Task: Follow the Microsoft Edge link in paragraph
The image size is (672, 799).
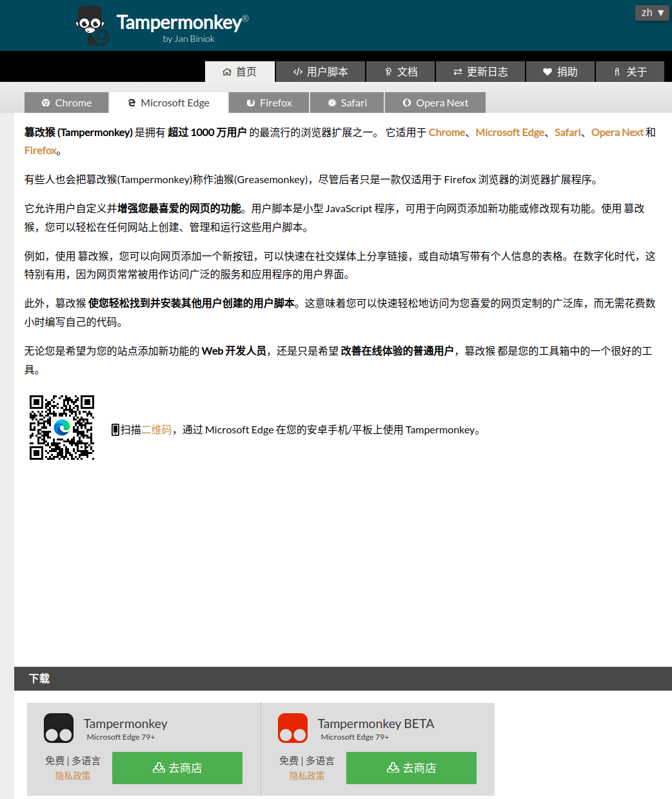Action: point(510,132)
